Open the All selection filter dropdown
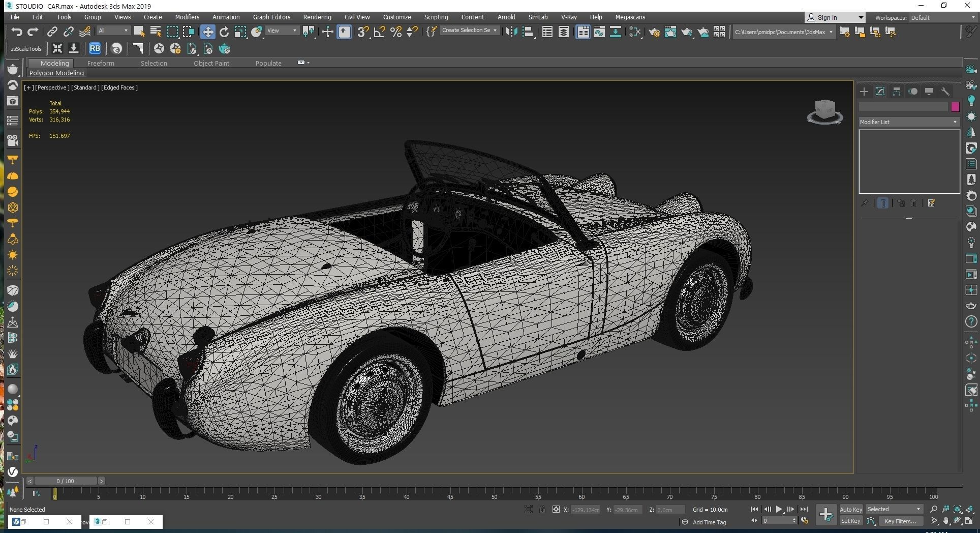The image size is (980, 533). click(113, 31)
